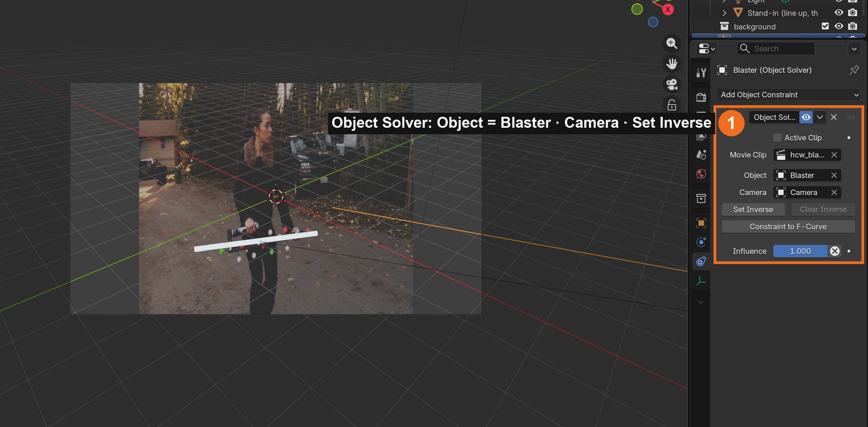Click the Influence slider showing 1.000
The width and height of the screenshot is (868, 427).
(800, 251)
